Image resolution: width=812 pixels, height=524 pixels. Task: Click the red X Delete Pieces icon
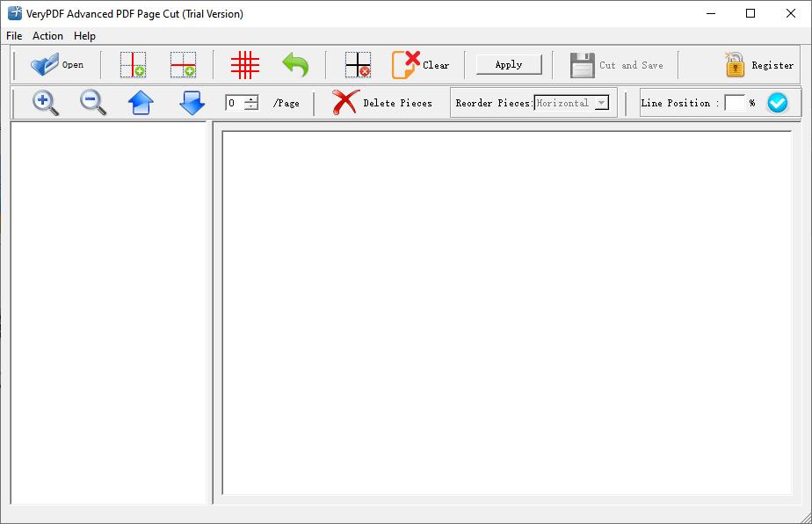pyautogui.click(x=345, y=102)
